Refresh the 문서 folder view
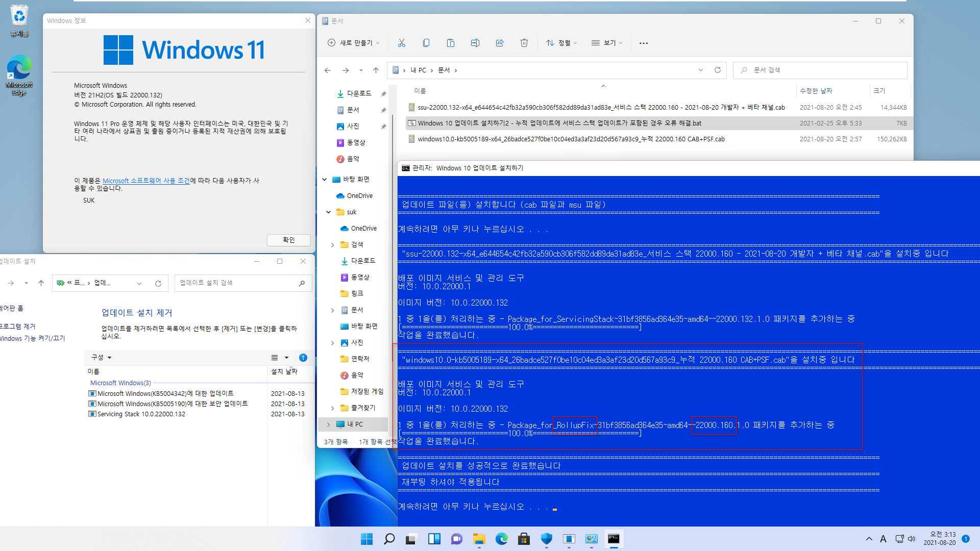980x551 pixels. click(x=718, y=70)
